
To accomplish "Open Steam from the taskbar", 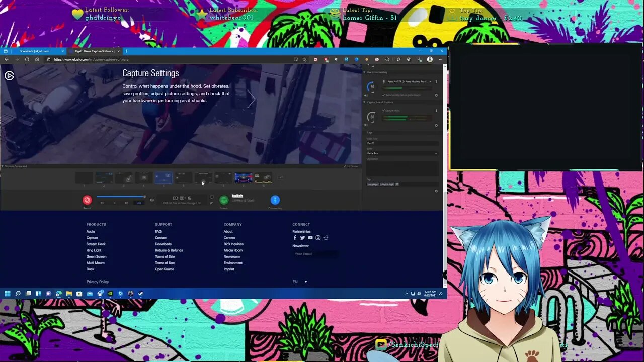I will click(x=140, y=294).
